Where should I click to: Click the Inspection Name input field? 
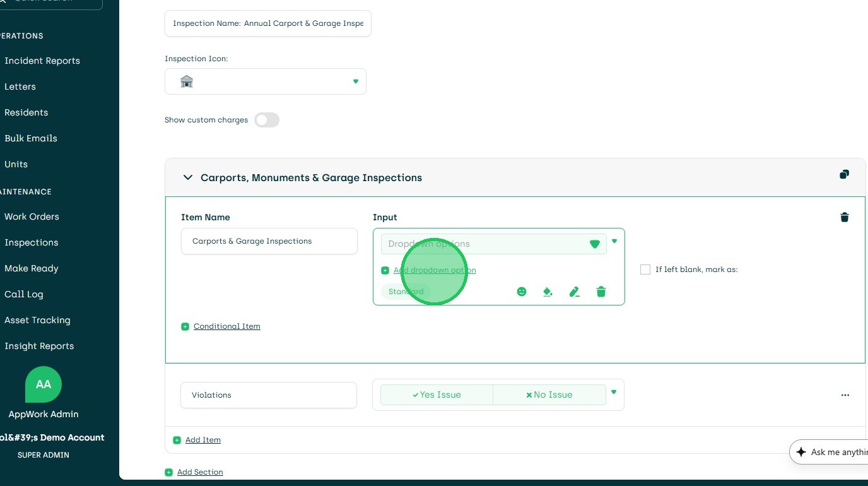coord(267,23)
